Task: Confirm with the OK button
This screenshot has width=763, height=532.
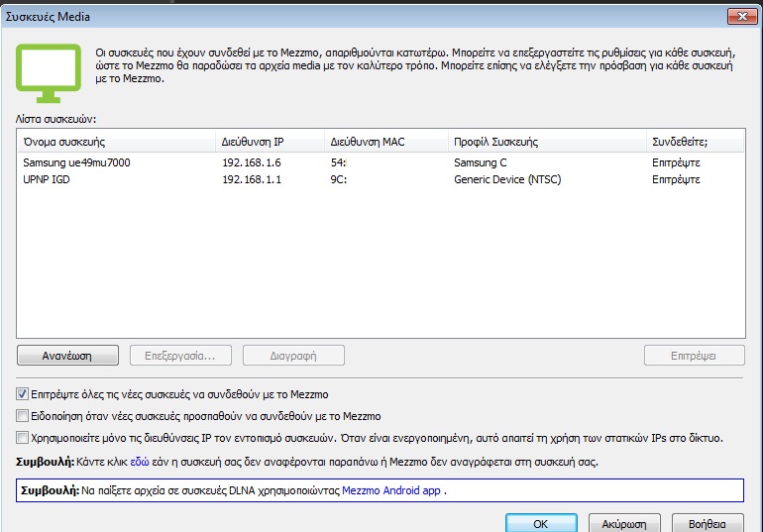Action: 541,523
